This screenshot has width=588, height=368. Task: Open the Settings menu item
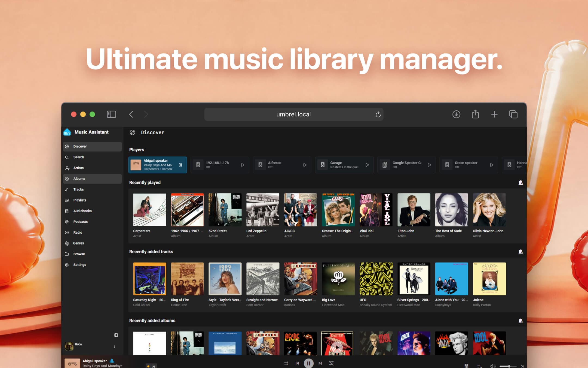80,264
